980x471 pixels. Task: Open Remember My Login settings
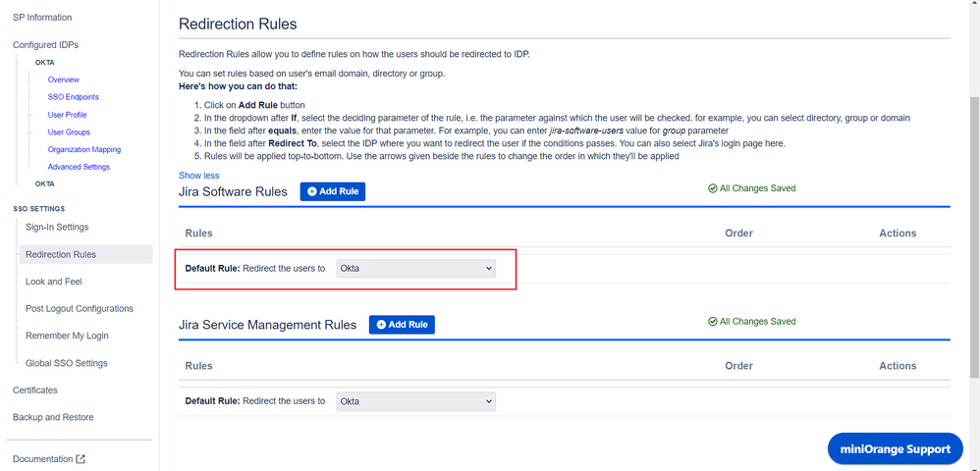coord(67,336)
